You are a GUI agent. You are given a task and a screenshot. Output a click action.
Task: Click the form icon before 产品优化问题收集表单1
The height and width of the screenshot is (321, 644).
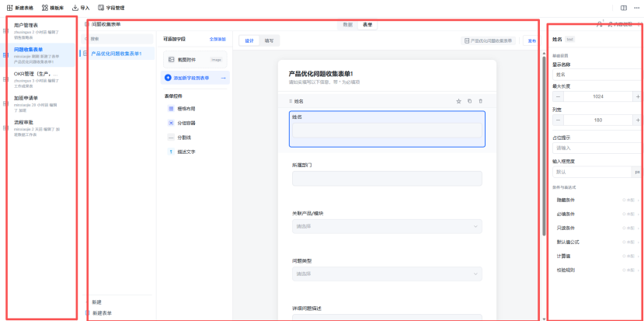coord(85,54)
